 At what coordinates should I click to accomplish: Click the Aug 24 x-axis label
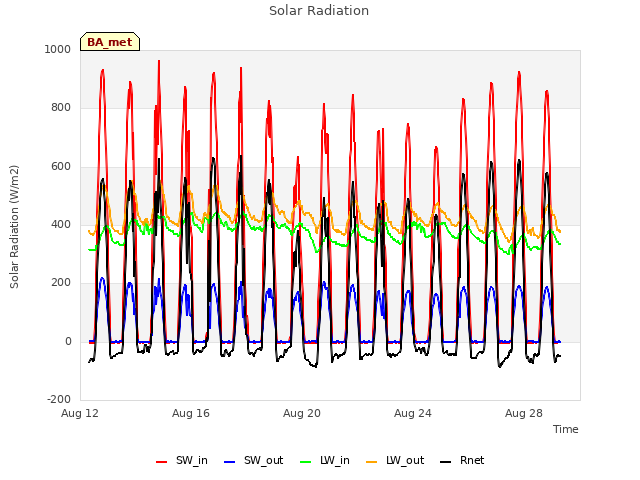413,413
